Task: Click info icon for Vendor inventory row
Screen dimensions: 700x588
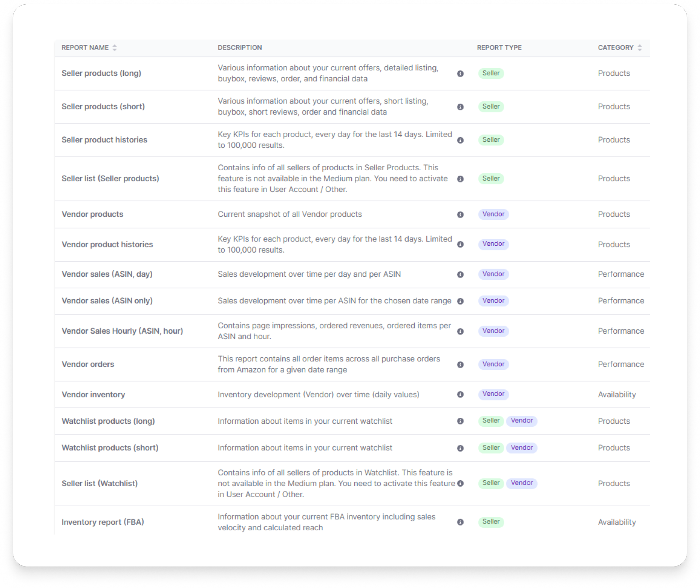Action: click(460, 394)
